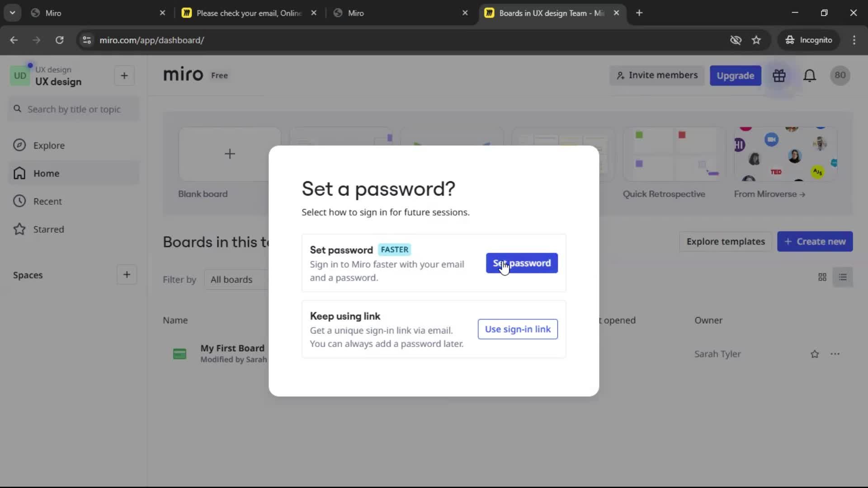Viewport: 868px width, 488px height.
Task: Open the tab search dropdown arrow
Action: [13, 13]
